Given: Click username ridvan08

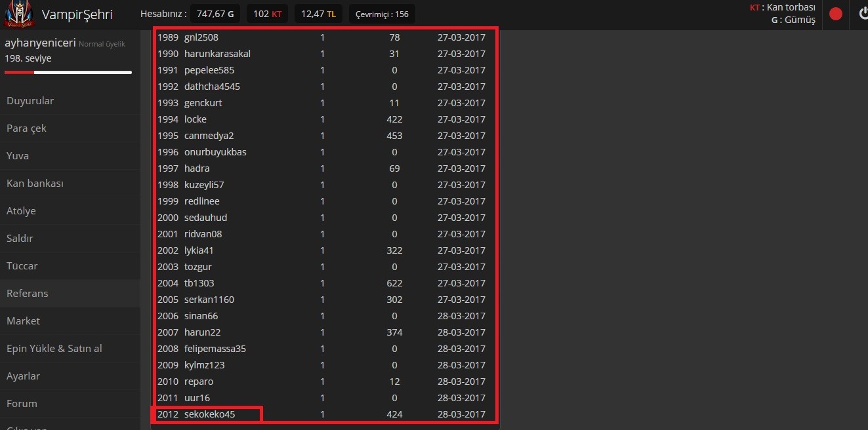Looking at the screenshot, I should pyautogui.click(x=203, y=234).
